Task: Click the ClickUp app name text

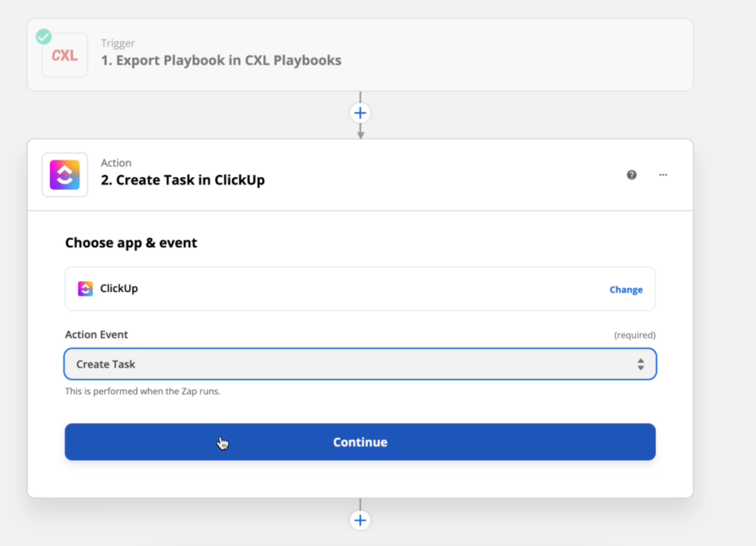Action: [119, 289]
